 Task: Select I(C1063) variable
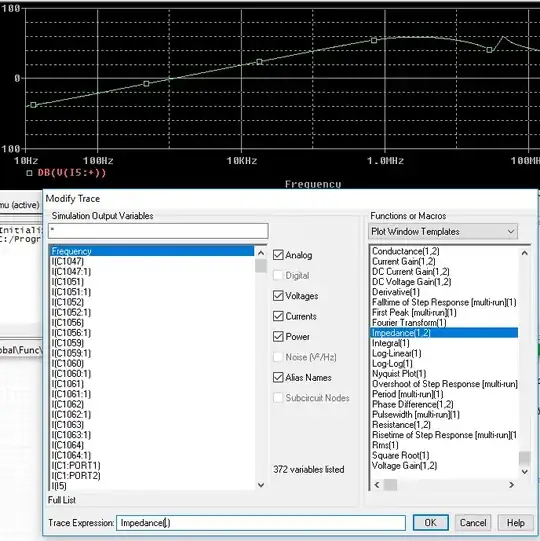(68, 424)
